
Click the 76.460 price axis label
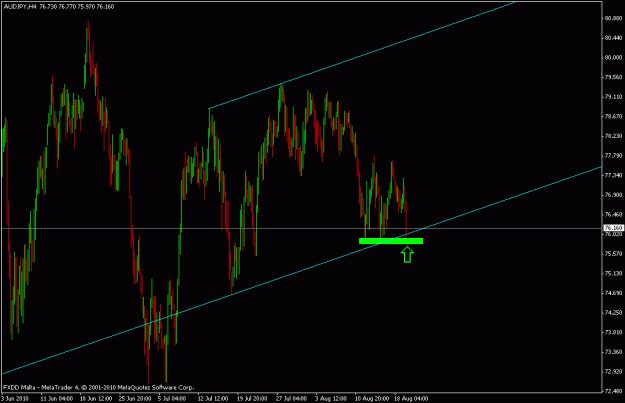tap(613, 214)
